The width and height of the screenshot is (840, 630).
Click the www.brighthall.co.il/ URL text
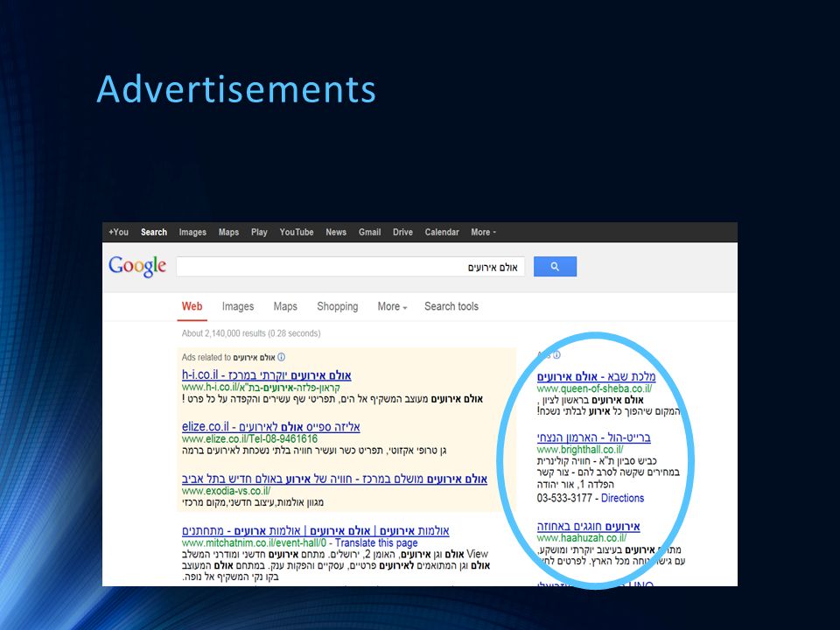click(580, 450)
